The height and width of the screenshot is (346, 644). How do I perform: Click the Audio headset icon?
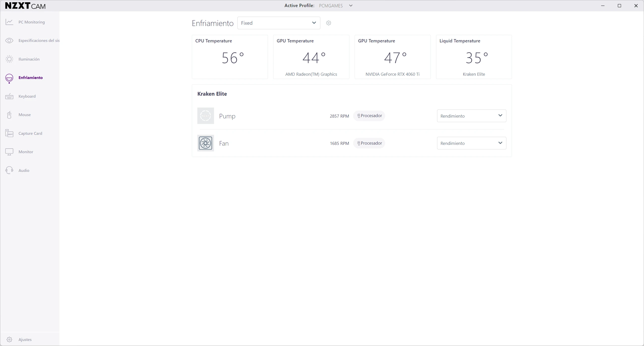click(9, 170)
